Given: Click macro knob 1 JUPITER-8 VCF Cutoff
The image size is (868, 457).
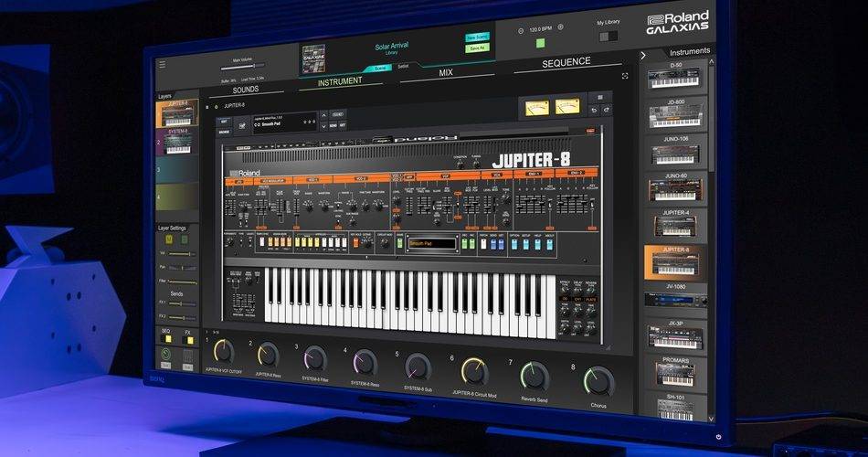Looking at the screenshot, I should 224,352.
